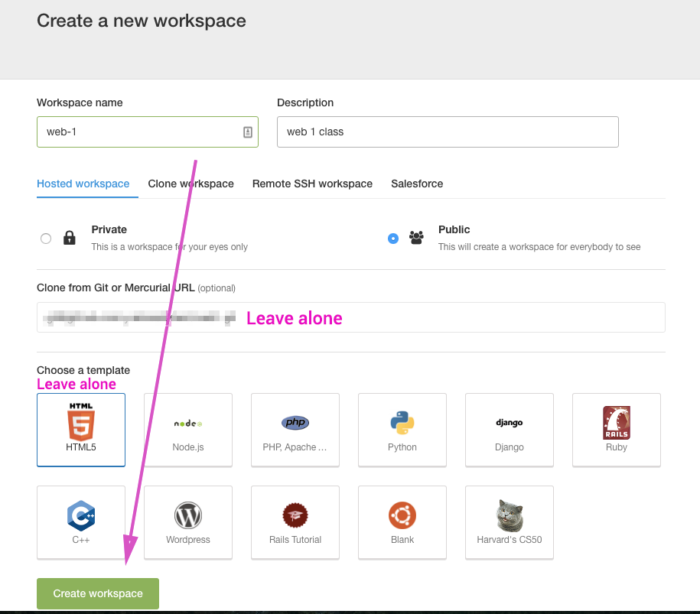Click the Git or Mercurial URL field
Screen dimensions: 700x614
(350, 317)
